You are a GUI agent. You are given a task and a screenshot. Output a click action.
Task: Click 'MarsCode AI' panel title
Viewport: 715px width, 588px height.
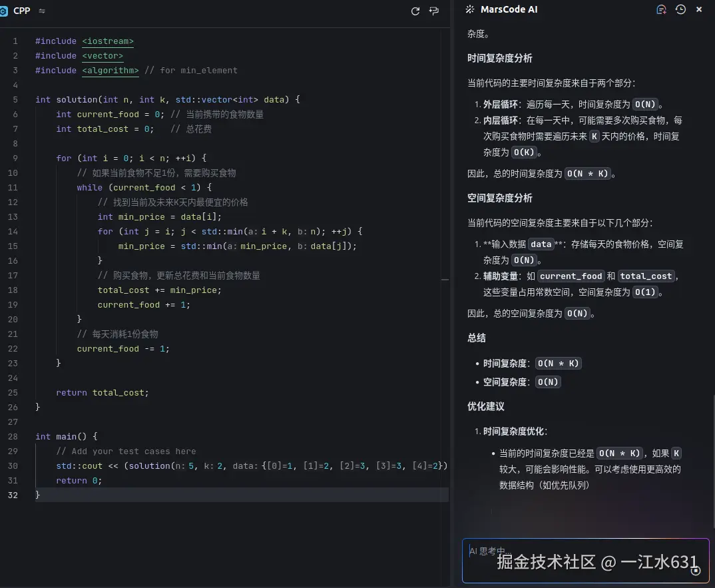[x=509, y=9]
